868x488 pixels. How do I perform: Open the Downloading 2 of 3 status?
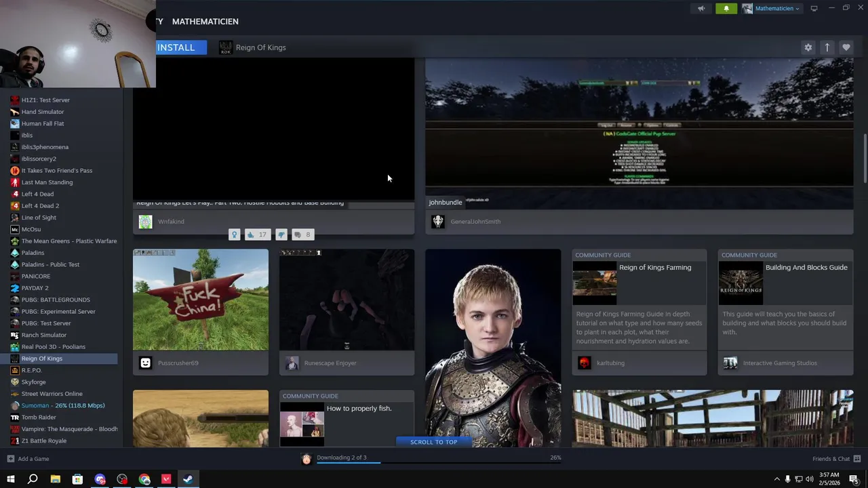coord(341,457)
